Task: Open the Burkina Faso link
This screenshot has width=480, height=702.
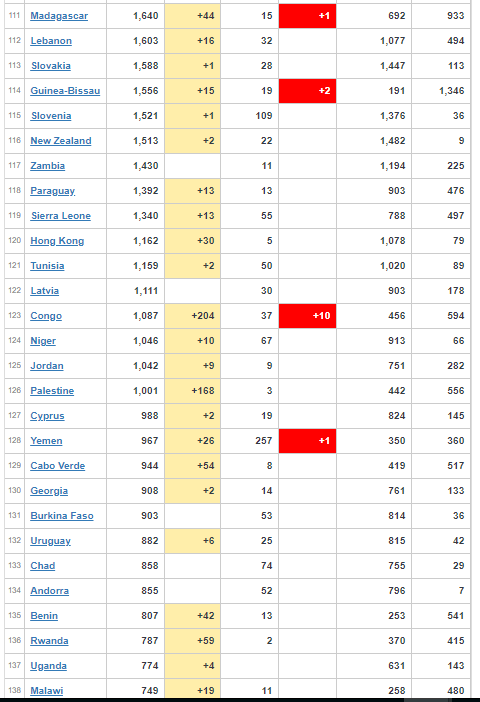Action: [x=62, y=516]
